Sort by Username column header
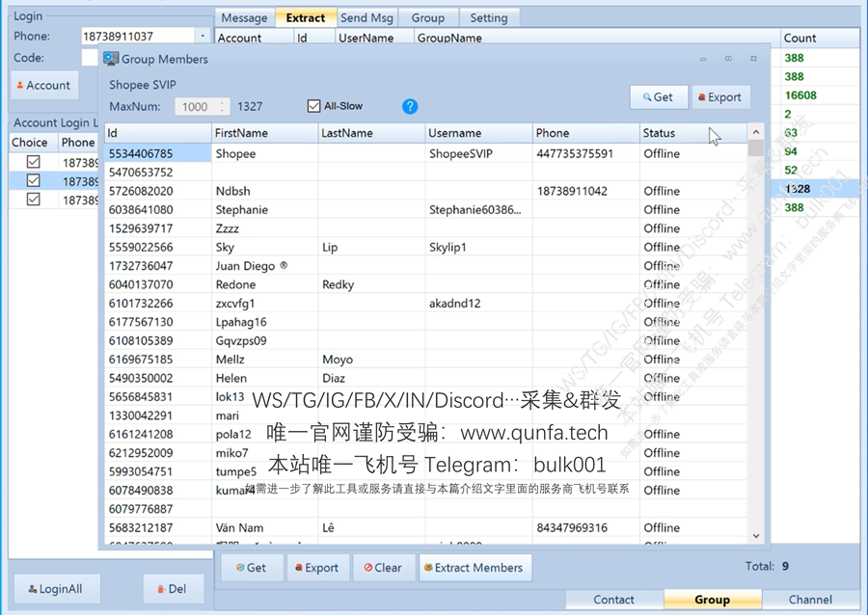Viewport: 868px width, 615px height. pyautogui.click(x=478, y=133)
